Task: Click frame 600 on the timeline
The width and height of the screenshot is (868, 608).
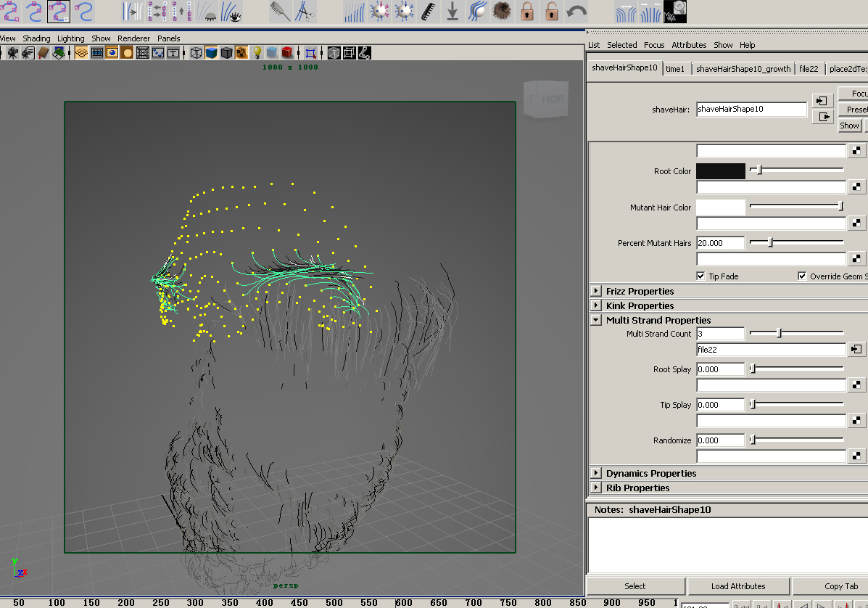Action: pyautogui.click(x=404, y=602)
